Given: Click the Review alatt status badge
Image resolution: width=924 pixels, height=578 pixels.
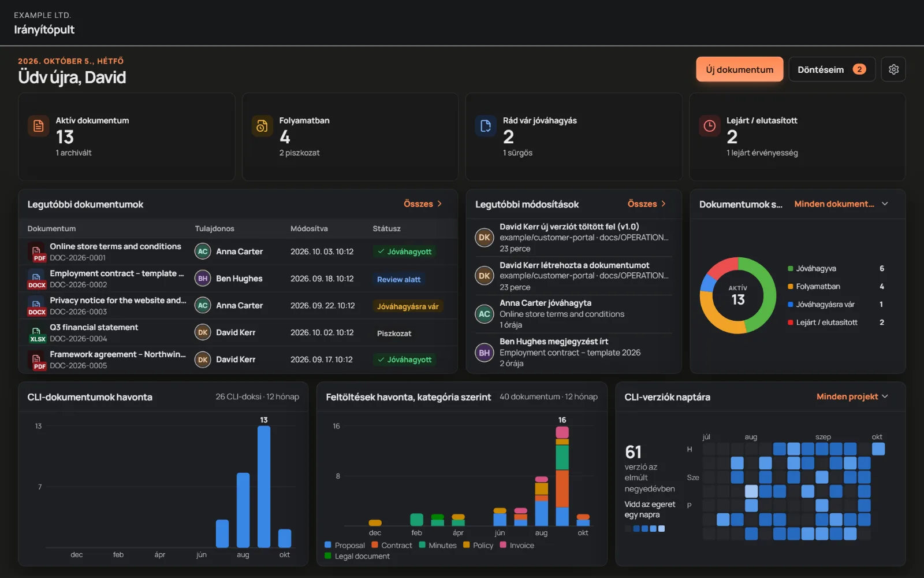Looking at the screenshot, I should (x=398, y=279).
